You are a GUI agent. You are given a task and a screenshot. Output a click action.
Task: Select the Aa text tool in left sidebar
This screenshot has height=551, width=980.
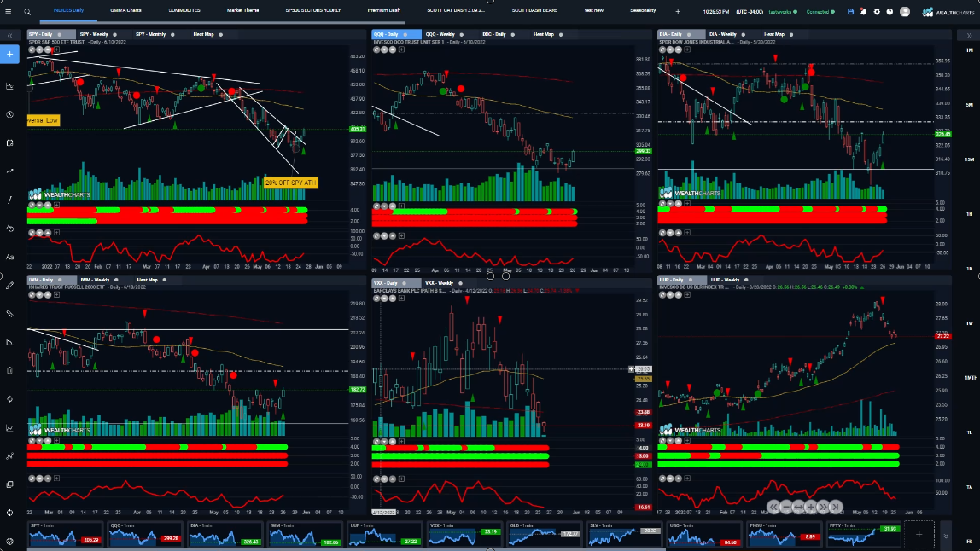pos(10,257)
